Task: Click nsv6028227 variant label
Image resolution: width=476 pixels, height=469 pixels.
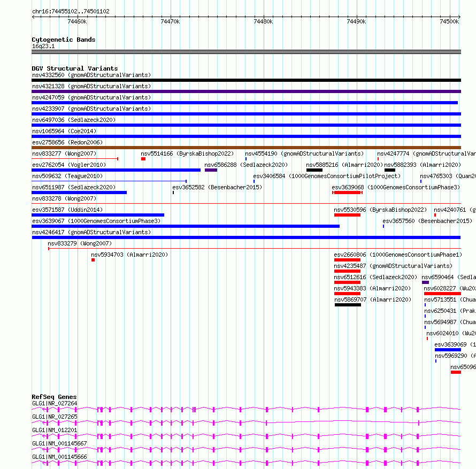Action: tap(450, 288)
